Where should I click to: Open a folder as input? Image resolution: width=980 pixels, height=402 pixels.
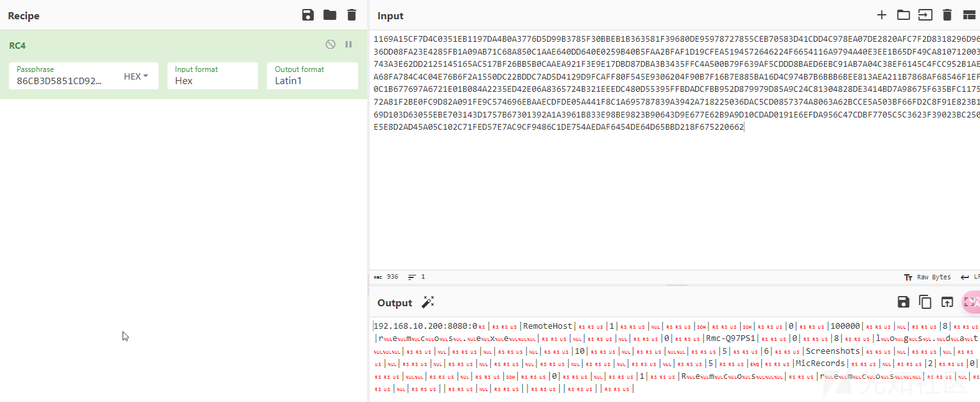[904, 15]
